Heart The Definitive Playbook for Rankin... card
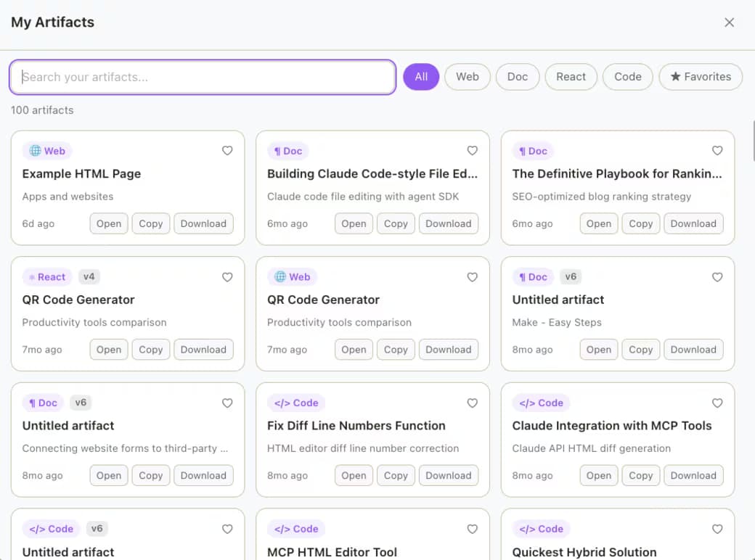This screenshot has width=755, height=560. pyautogui.click(x=717, y=151)
